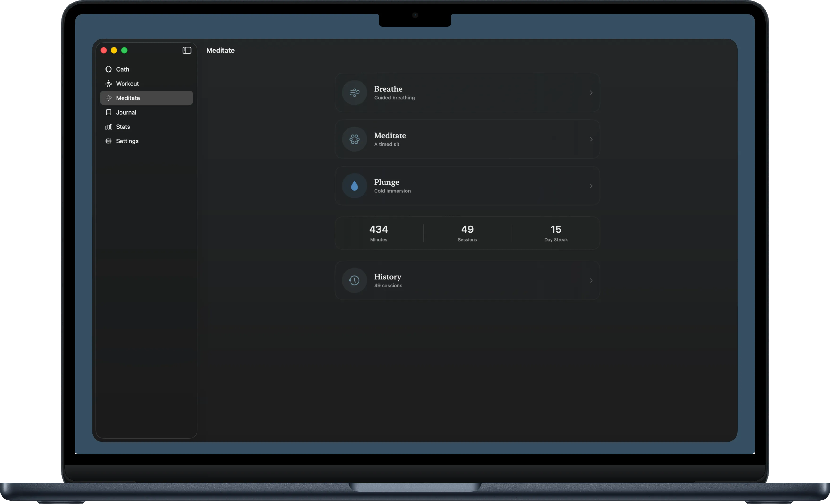Click the '49 sessions' subtitle under History

click(x=388, y=285)
